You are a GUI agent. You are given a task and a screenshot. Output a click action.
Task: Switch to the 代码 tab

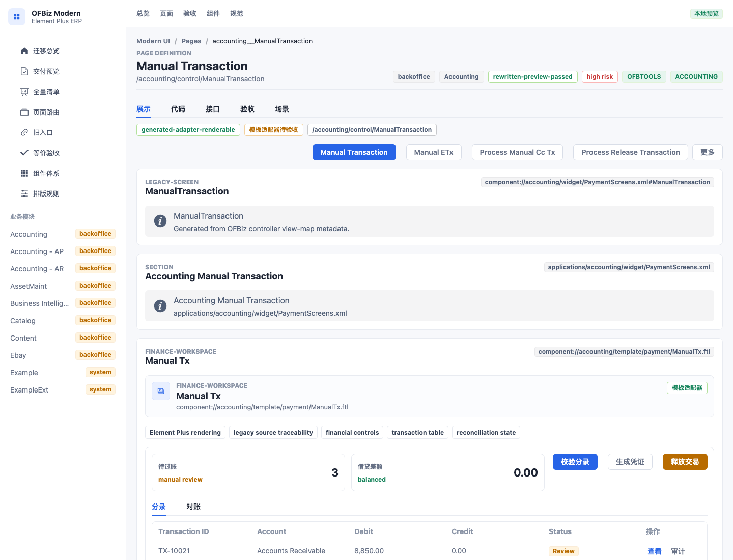click(178, 109)
